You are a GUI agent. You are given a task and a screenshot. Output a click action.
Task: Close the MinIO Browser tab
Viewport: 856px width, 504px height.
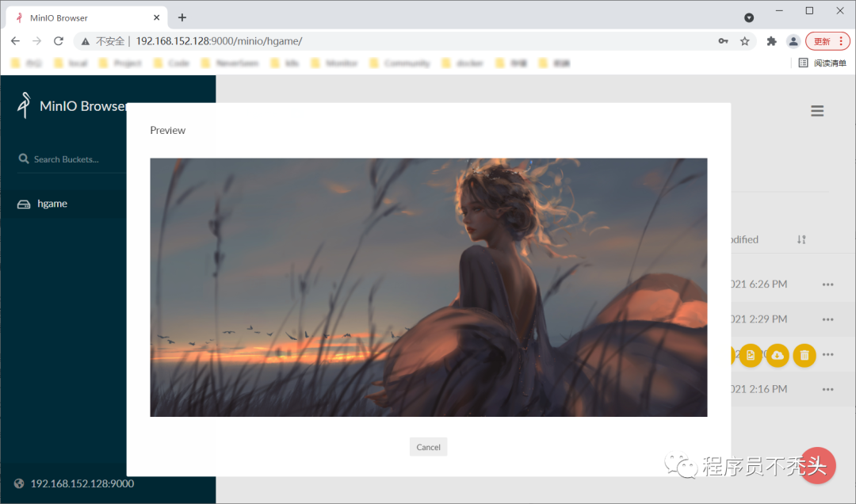157,17
